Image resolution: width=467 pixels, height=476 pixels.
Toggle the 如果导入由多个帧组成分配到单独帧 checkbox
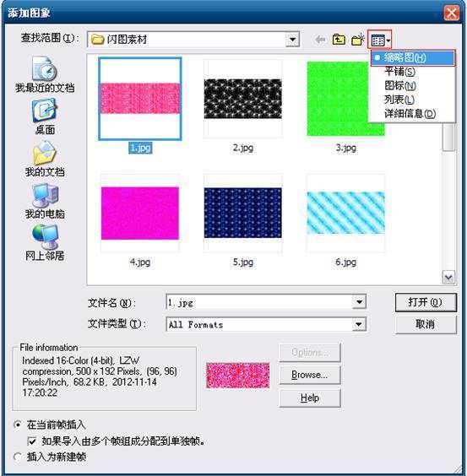tap(32, 441)
